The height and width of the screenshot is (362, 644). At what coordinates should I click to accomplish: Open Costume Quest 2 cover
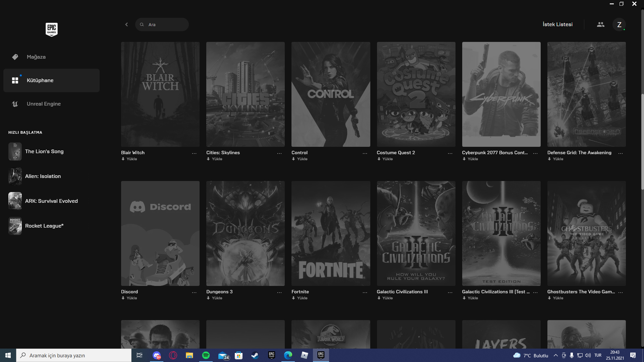[x=416, y=94]
